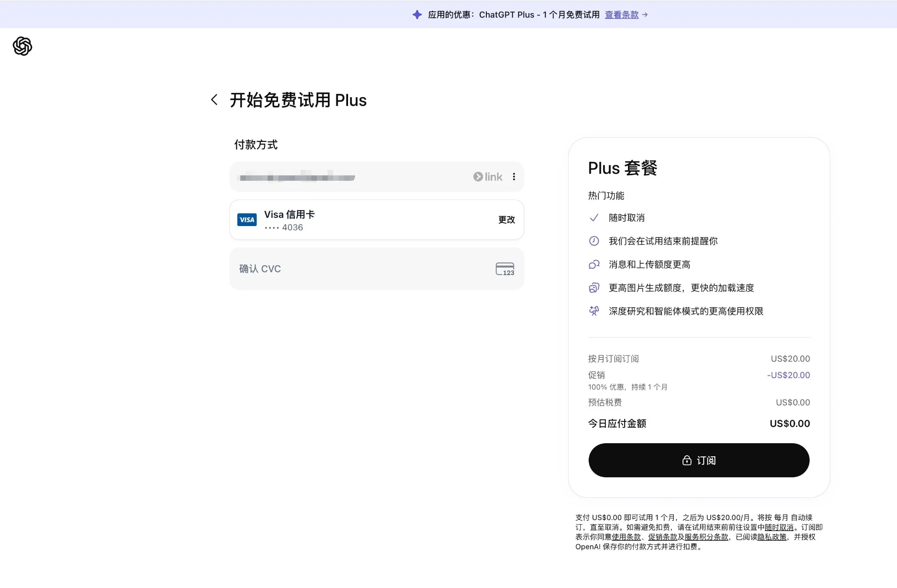Click the deep research telescope icon
Image resolution: width=897 pixels, height=588 pixels.
click(594, 311)
